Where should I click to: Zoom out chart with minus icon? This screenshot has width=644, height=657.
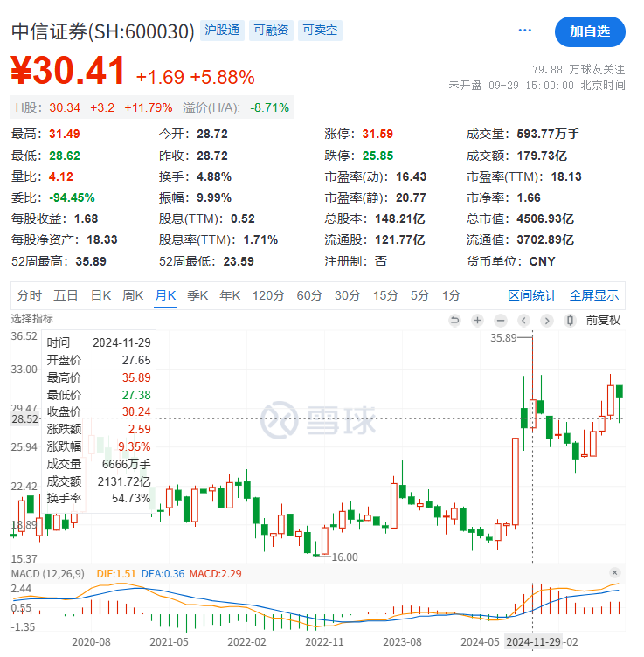click(x=501, y=321)
